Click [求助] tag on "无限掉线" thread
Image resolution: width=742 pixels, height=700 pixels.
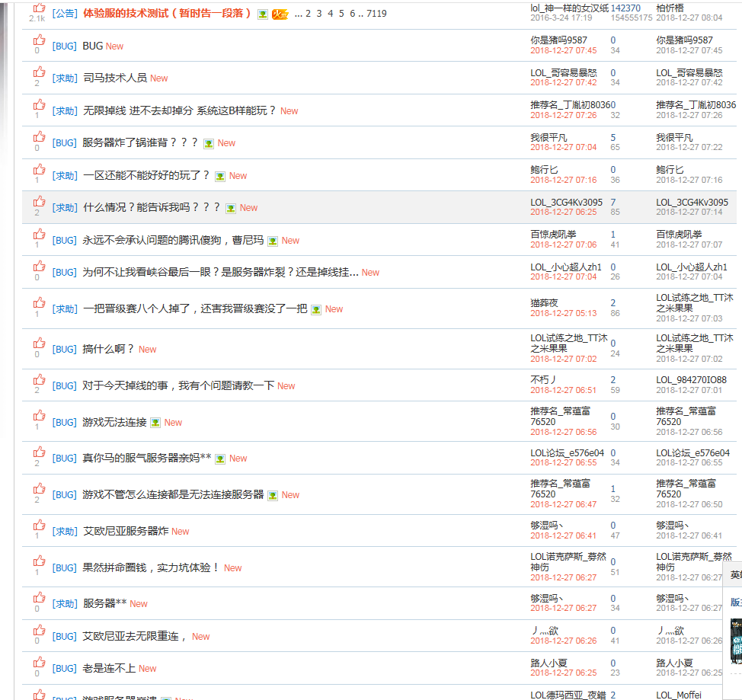(x=65, y=111)
